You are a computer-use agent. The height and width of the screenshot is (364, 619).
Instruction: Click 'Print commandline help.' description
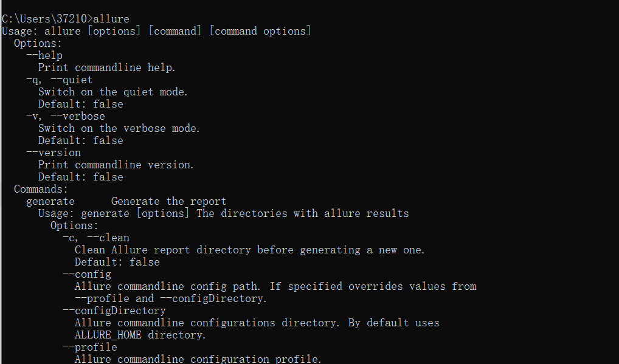(x=106, y=68)
